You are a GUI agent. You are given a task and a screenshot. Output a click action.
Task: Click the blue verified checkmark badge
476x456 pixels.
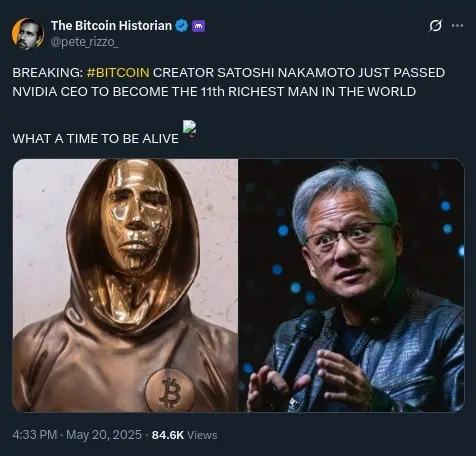pos(182,26)
